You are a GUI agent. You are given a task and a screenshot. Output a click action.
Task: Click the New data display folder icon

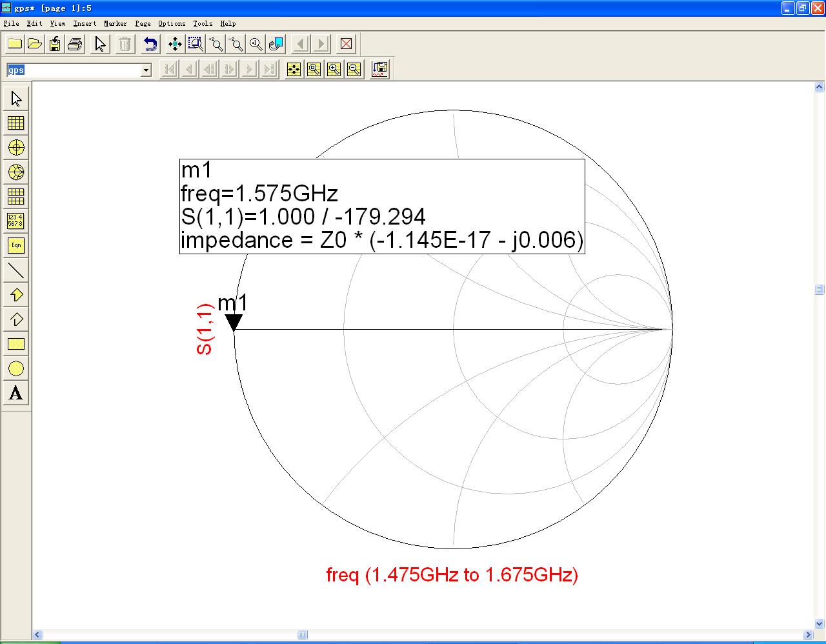tap(15, 44)
